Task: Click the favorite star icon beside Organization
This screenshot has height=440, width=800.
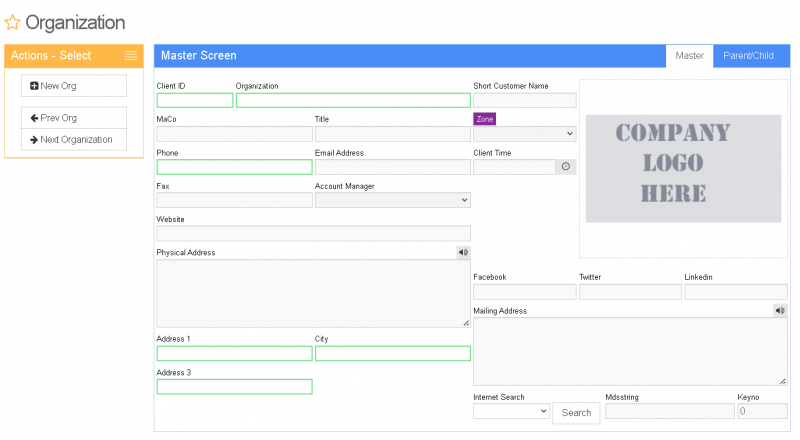Action: coord(13,23)
